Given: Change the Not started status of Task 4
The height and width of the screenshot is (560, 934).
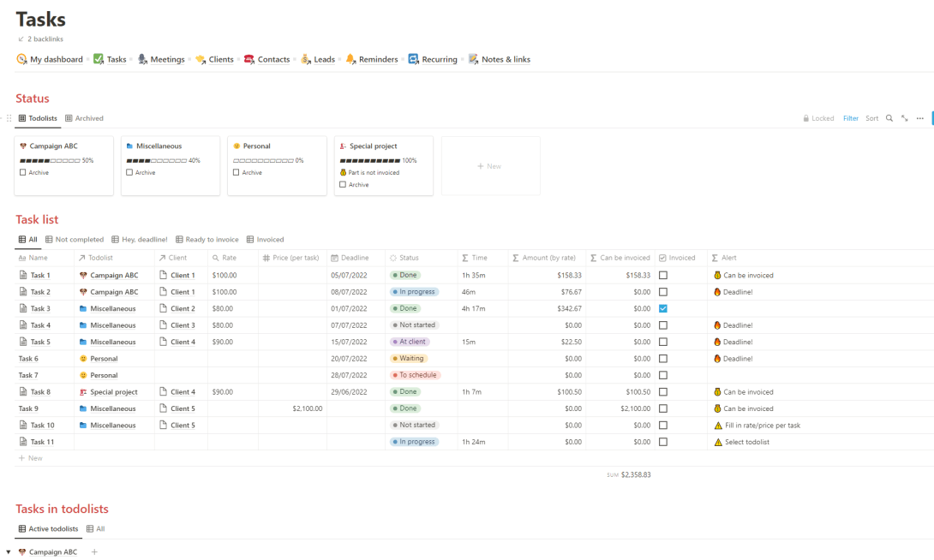Looking at the screenshot, I should click(415, 325).
